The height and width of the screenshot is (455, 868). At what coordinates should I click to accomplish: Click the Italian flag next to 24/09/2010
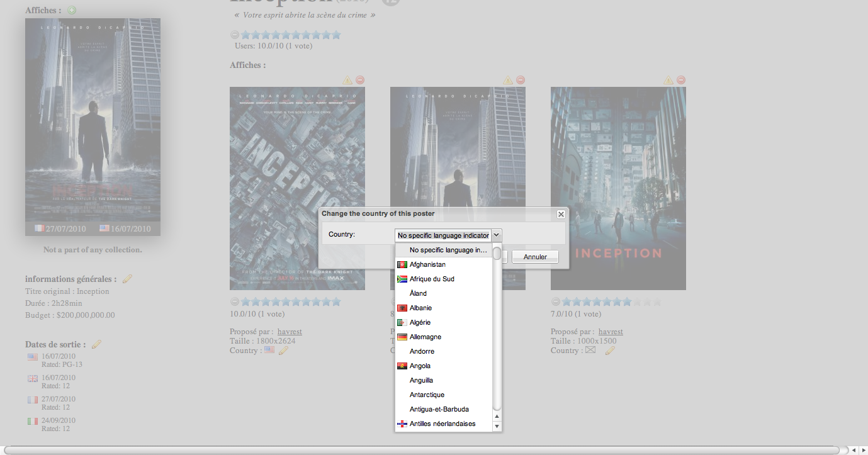tap(33, 421)
